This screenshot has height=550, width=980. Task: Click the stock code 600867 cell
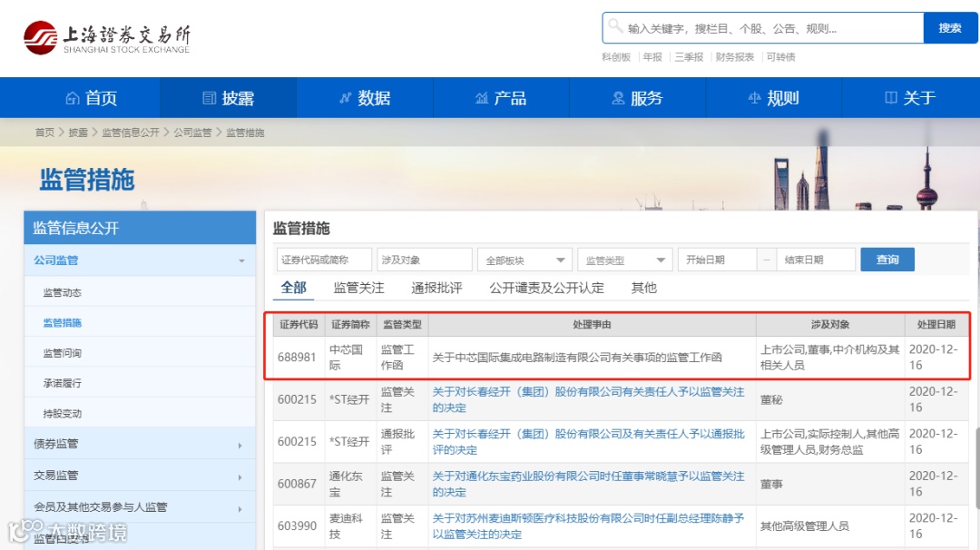[297, 484]
